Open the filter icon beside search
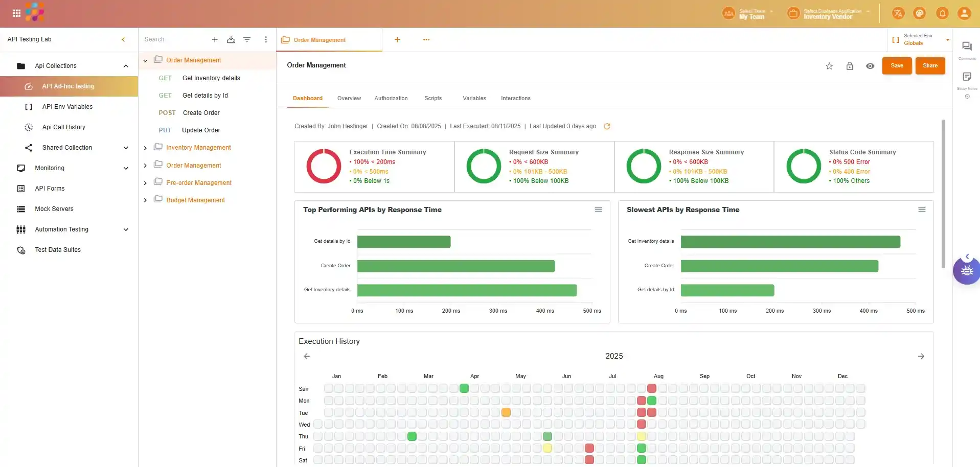The width and height of the screenshot is (980, 467). (x=247, y=39)
